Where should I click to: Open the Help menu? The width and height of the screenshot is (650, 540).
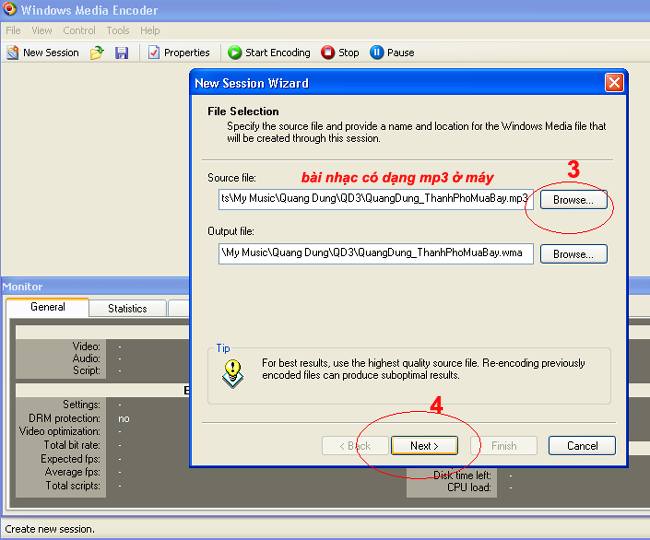click(x=150, y=31)
